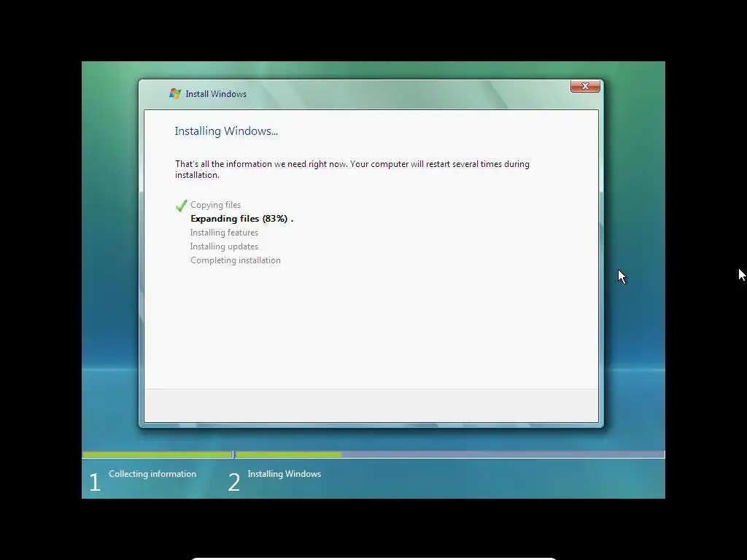Viewport: 747px width, 560px height.
Task: Click the Installing Windows stage progress bar
Action: coord(449,455)
